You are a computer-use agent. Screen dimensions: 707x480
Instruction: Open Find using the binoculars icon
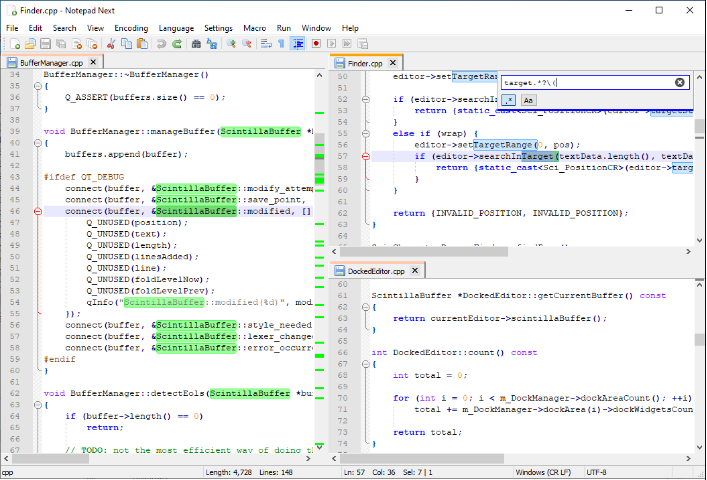(x=196, y=44)
